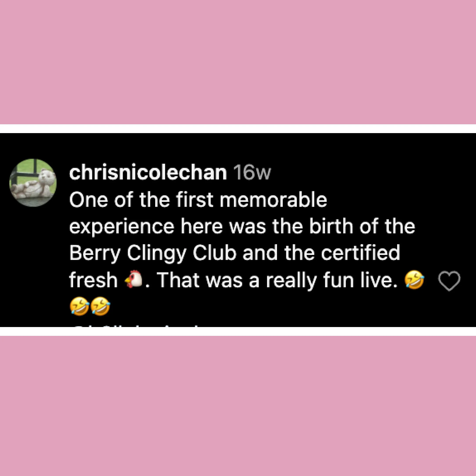This screenshot has height=476, width=476.
Task: Open the chrisnicolechan username profile link
Action: click(x=148, y=173)
